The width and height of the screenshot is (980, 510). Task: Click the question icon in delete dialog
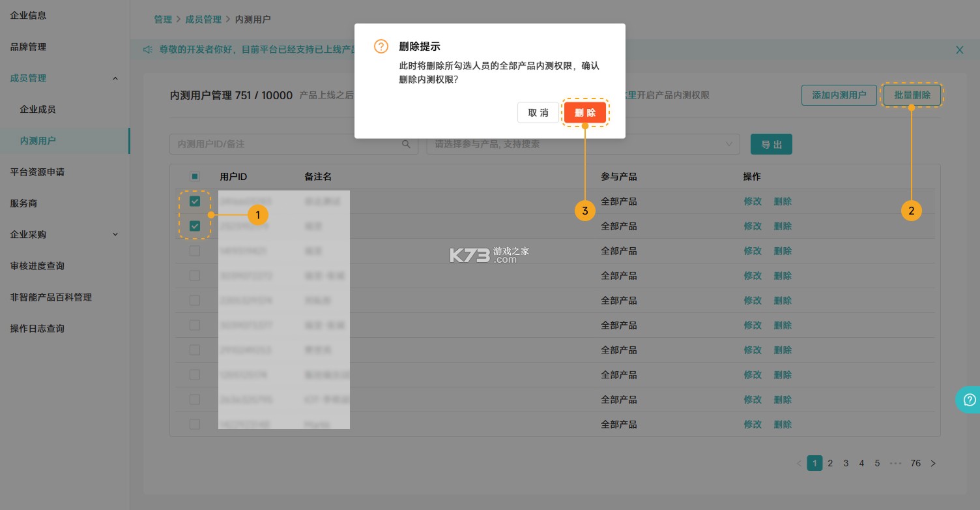point(381,46)
